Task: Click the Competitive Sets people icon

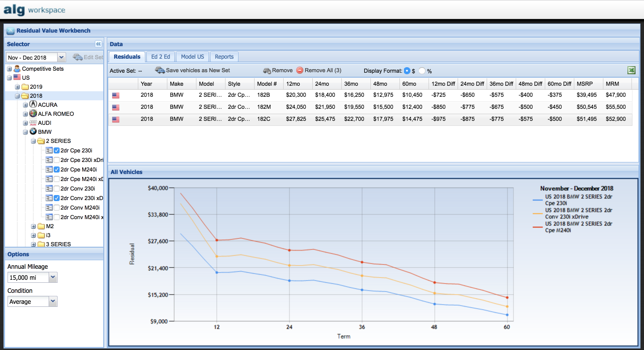Action: (17, 69)
